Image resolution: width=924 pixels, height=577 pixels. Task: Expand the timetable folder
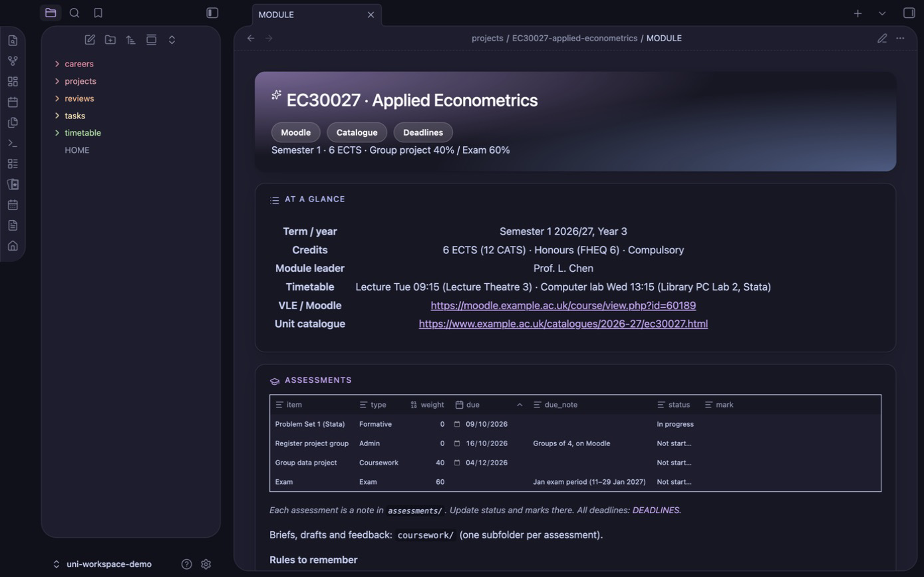tap(82, 133)
